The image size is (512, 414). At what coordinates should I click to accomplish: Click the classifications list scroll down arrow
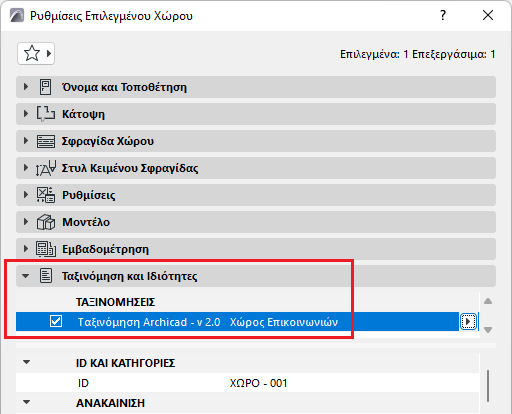(488, 330)
